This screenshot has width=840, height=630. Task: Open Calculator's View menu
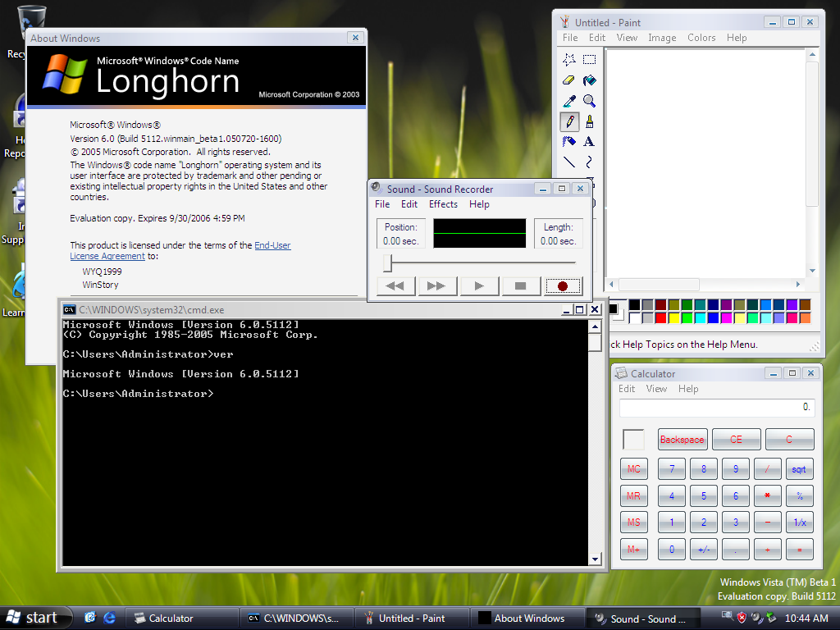tap(656, 389)
